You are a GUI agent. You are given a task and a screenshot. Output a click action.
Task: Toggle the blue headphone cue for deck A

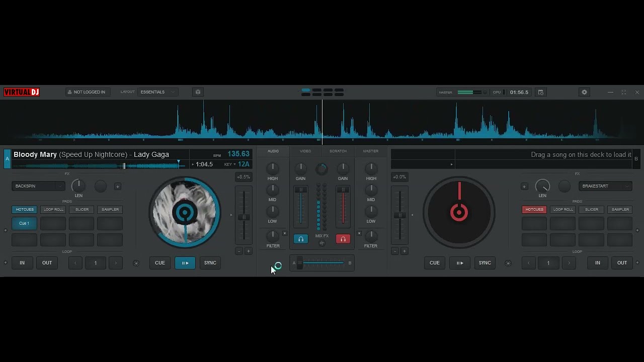pos(301,239)
